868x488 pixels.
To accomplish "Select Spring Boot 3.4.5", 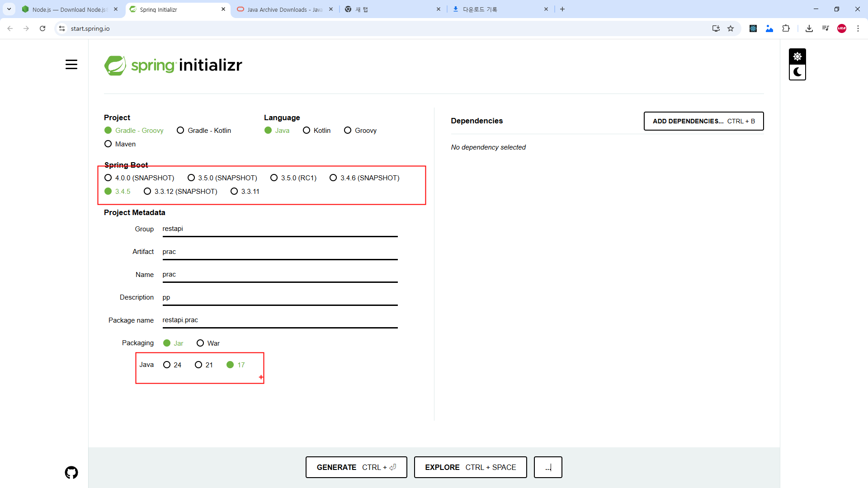I will click(117, 192).
